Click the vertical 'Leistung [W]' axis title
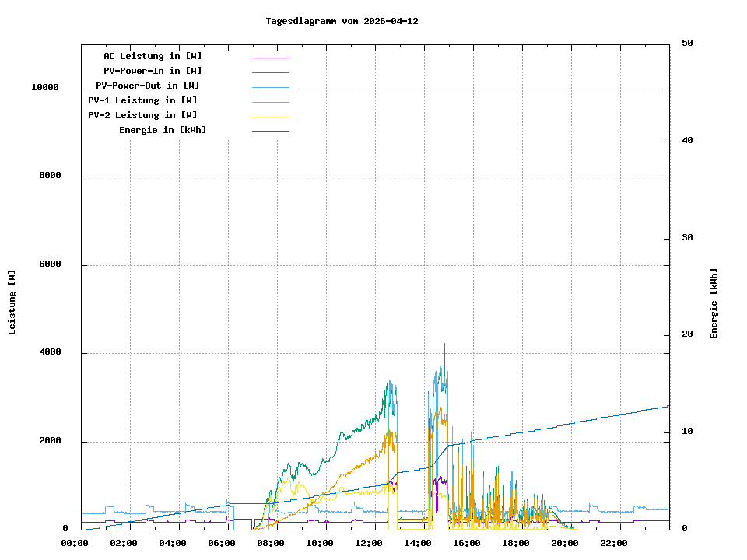The height and width of the screenshot is (560, 747). click(12, 303)
